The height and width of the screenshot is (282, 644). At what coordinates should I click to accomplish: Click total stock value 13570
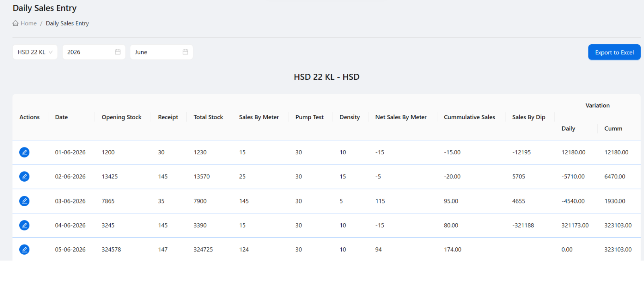point(202,176)
